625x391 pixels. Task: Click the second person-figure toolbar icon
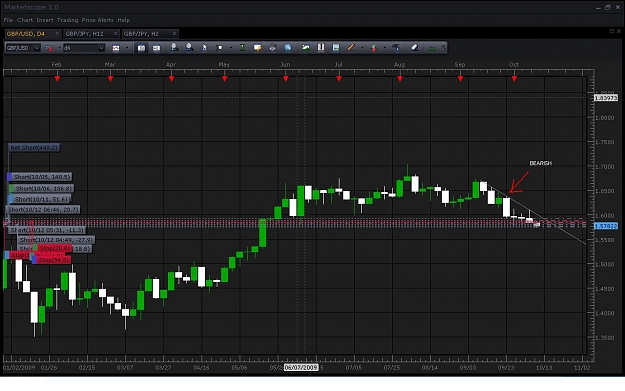[190, 48]
